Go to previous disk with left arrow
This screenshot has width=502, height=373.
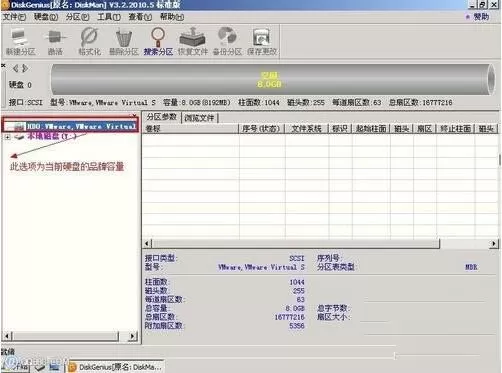pyautogui.click(x=15, y=69)
